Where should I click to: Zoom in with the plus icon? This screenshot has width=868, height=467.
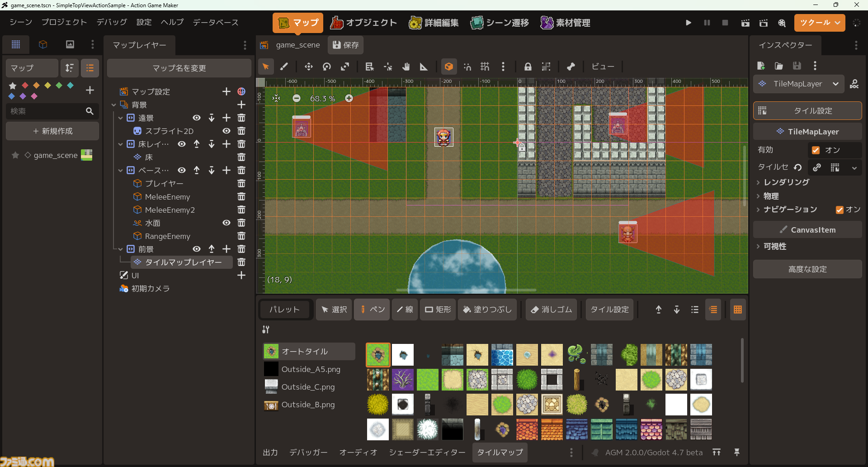click(x=349, y=98)
